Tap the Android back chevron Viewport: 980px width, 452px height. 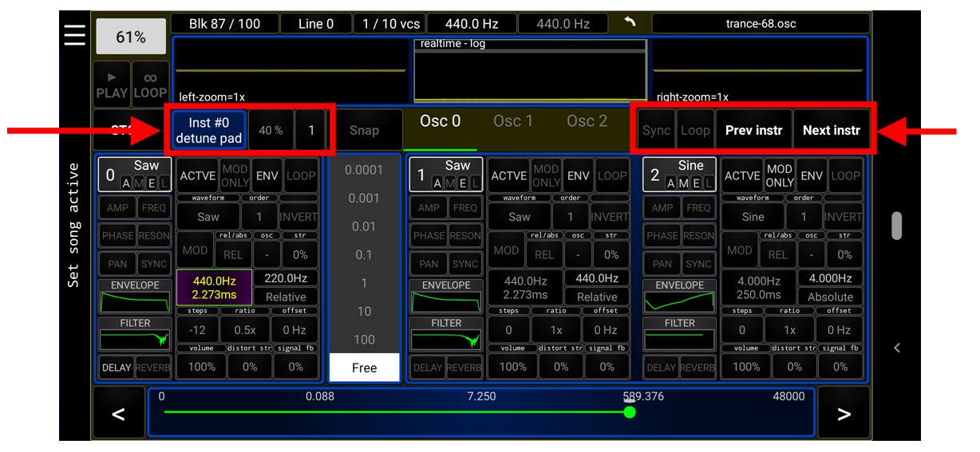pyautogui.click(x=897, y=348)
